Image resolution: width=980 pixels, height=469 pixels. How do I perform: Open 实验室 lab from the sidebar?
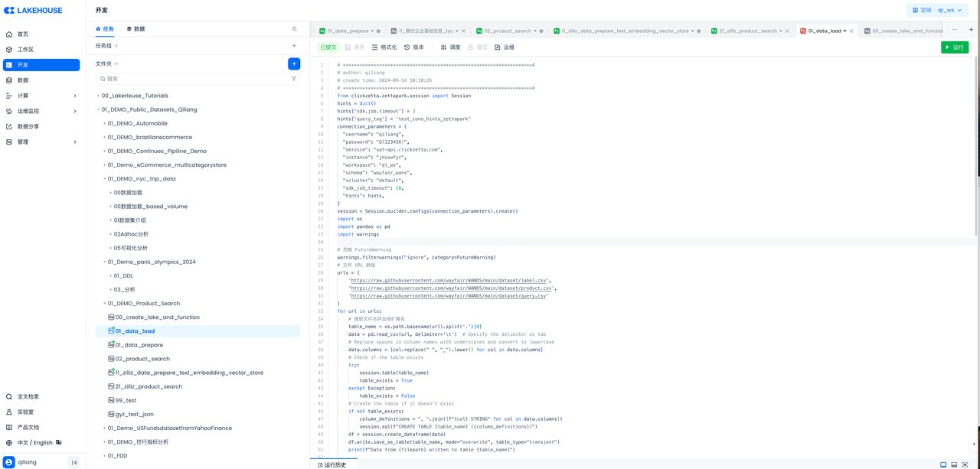point(25,412)
